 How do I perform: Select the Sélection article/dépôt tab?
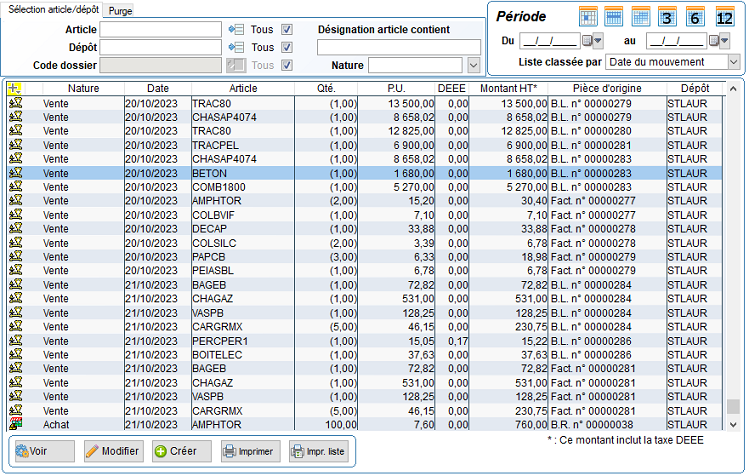pyautogui.click(x=51, y=9)
